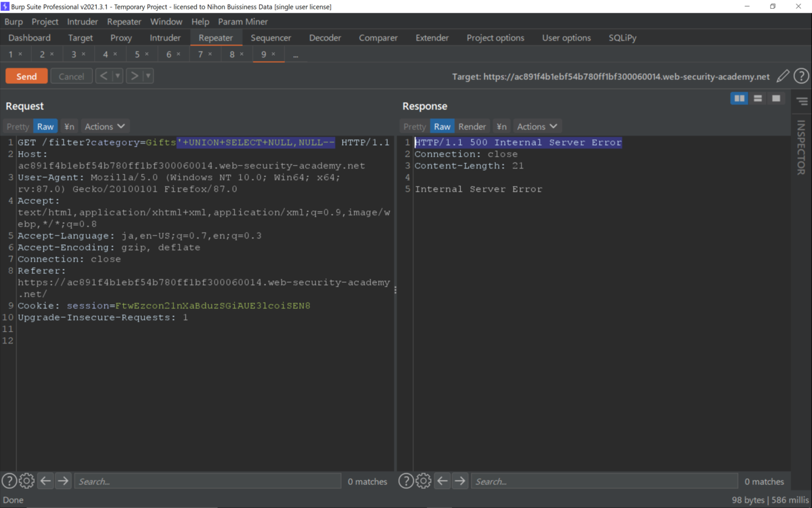Jump to previous Request search match

click(x=45, y=481)
